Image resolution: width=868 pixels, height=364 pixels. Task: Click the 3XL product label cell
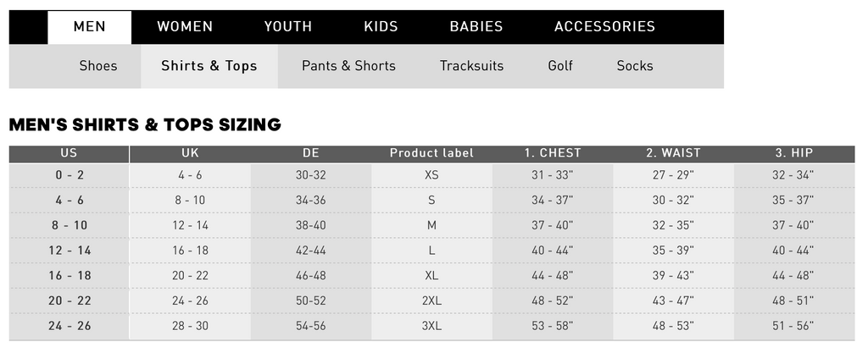pyautogui.click(x=431, y=327)
